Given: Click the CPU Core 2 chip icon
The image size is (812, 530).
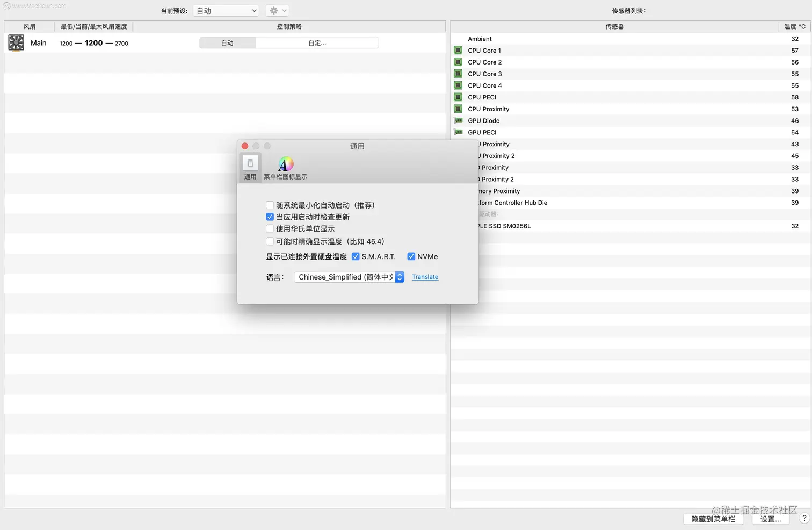Looking at the screenshot, I should [x=458, y=62].
